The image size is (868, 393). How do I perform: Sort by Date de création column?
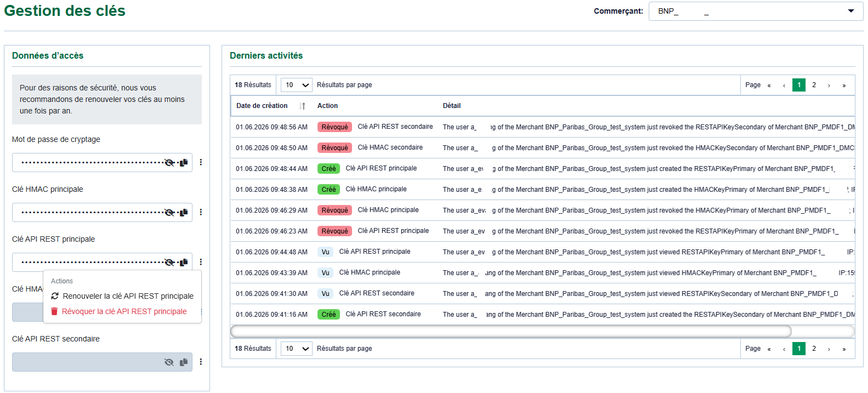(x=302, y=106)
